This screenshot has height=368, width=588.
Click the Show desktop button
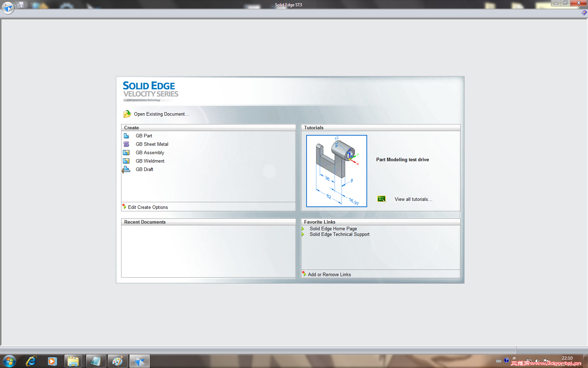point(586,361)
